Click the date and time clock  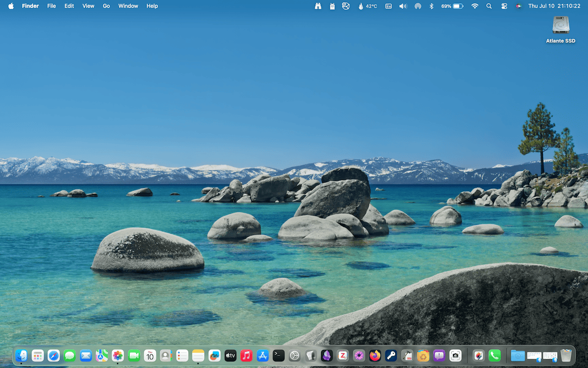[x=554, y=6]
